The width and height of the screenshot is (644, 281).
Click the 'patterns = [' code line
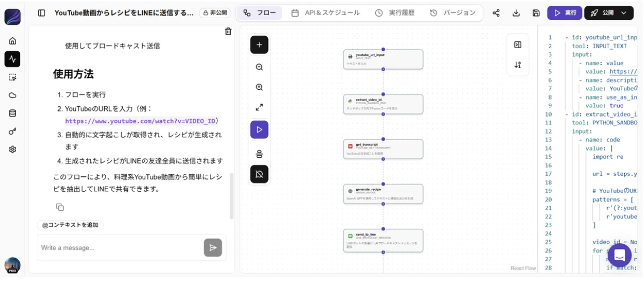tap(613, 199)
